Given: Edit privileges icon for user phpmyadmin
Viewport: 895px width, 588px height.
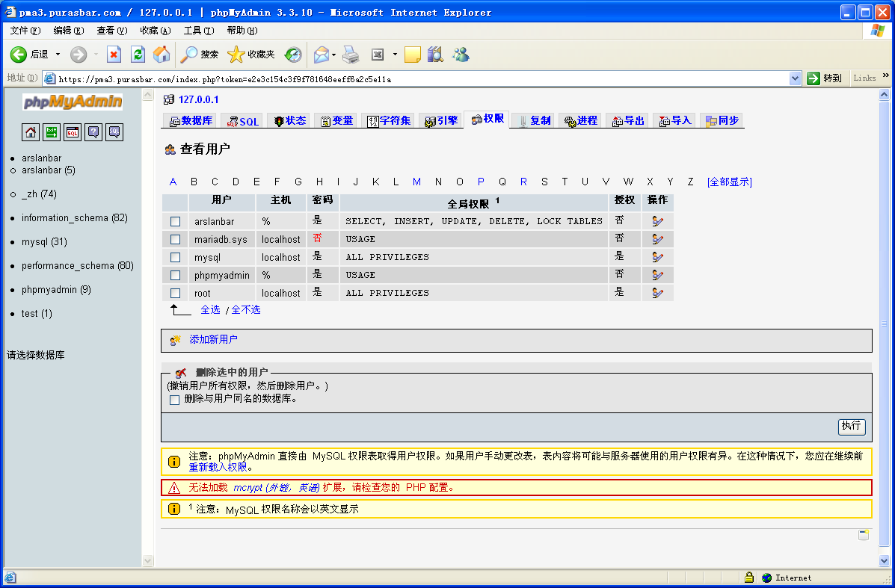Looking at the screenshot, I should point(657,275).
